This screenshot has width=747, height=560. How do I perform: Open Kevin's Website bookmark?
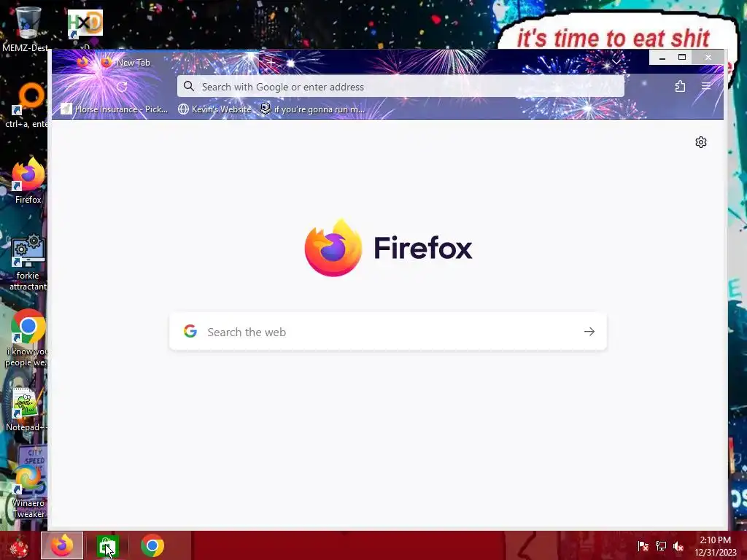(214, 109)
